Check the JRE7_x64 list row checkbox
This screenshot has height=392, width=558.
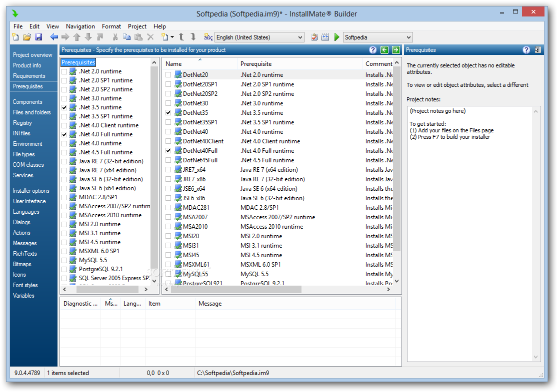(x=168, y=170)
